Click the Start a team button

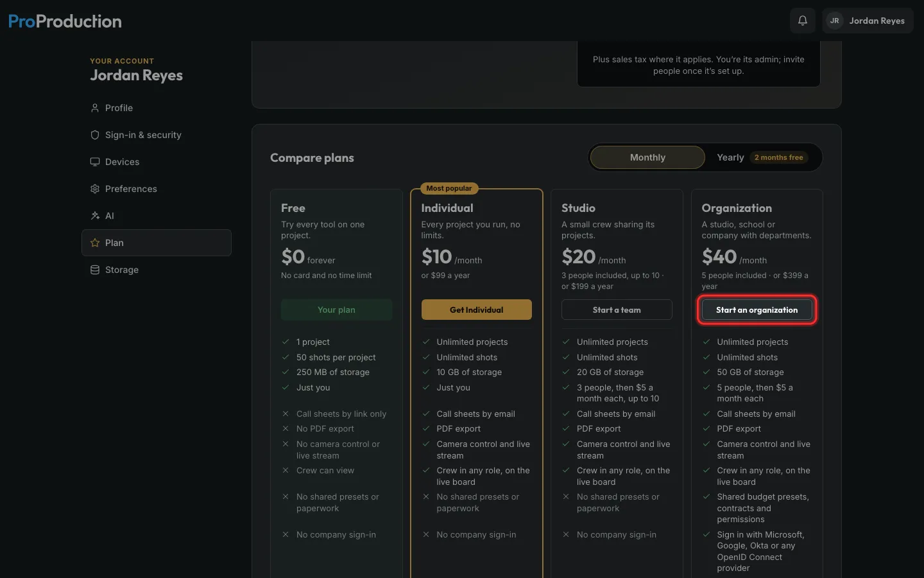(x=617, y=310)
